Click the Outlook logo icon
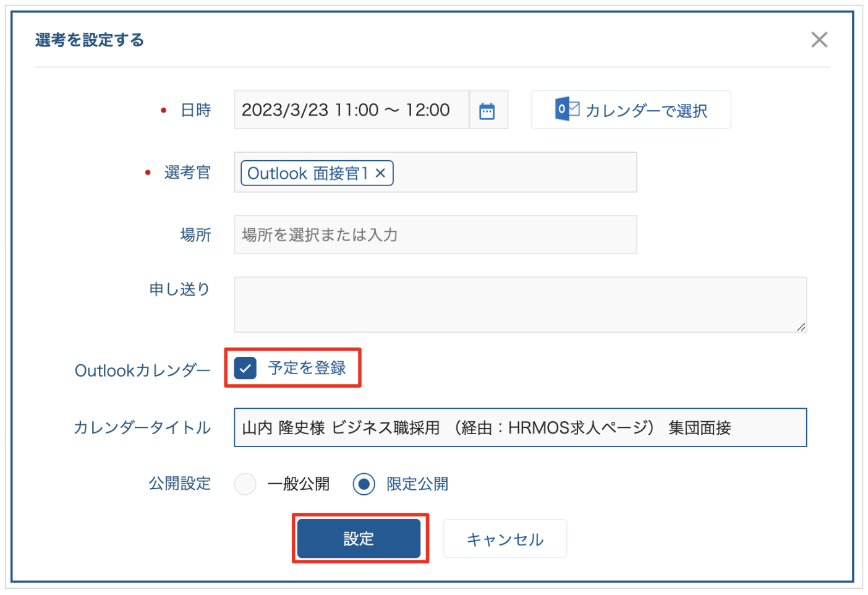This screenshot has width=868, height=595. pyautogui.click(x=566, y=109)
